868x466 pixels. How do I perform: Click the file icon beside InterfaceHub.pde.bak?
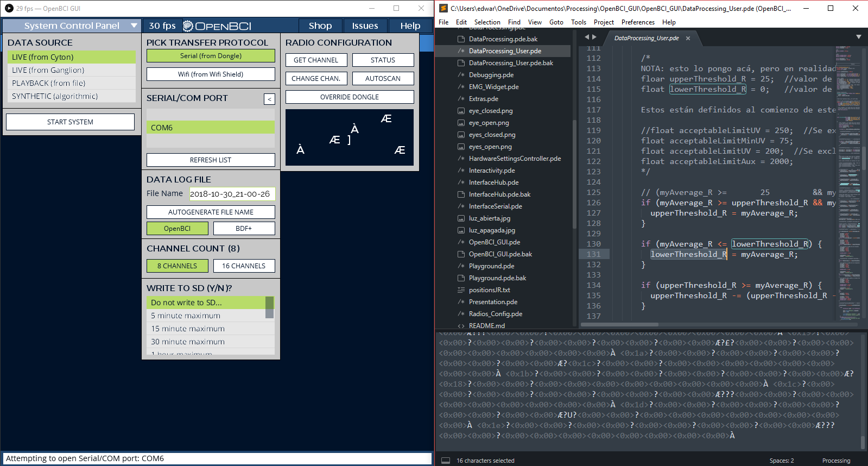(461, 194)
